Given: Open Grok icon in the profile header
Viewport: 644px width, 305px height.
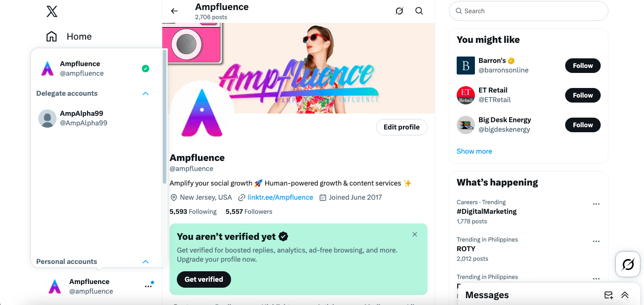Looking at the screenshot, I should coord(399,11).
